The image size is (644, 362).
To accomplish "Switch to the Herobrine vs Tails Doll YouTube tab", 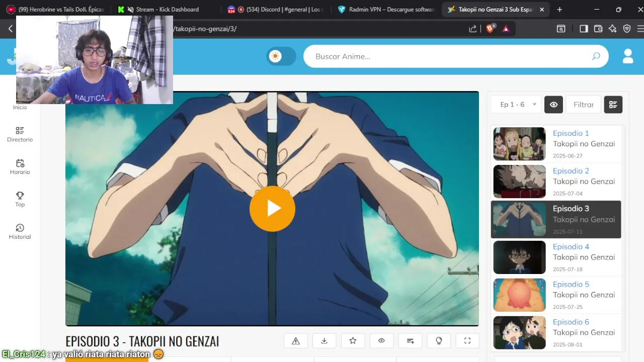I will [x=55, y=10].
